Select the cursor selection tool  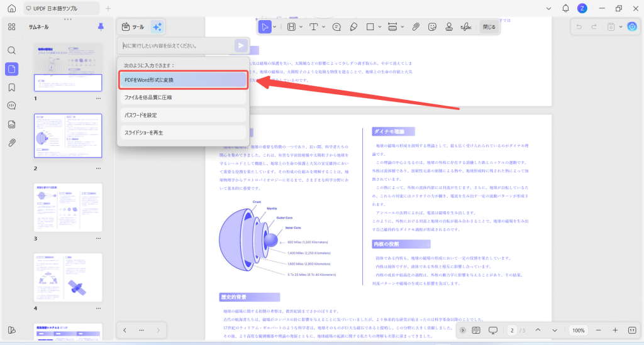265,27
